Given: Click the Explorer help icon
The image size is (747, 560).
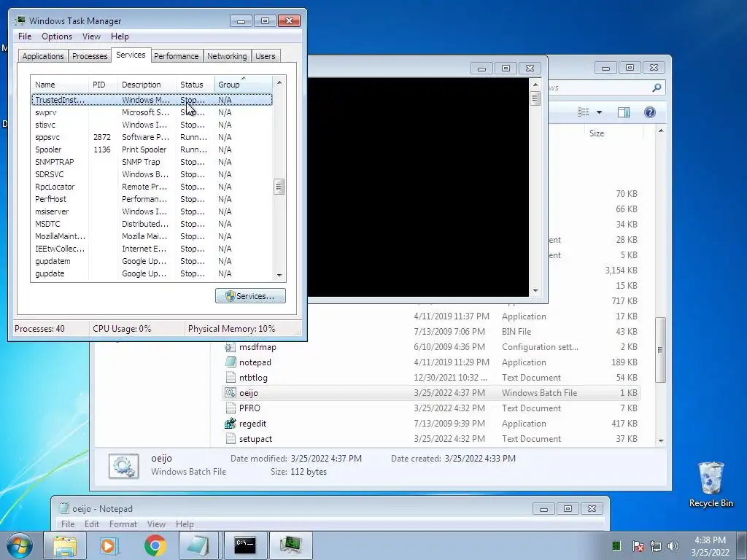Looking at the screenshot, I should tap(649, 112).
